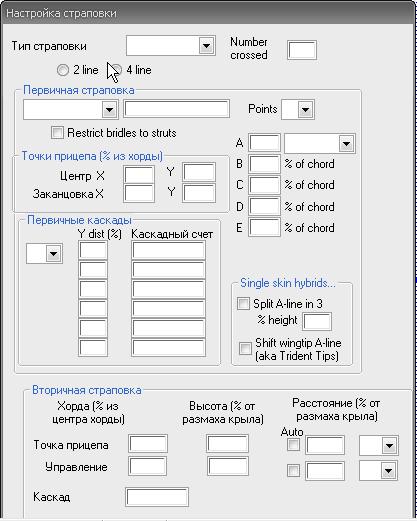Click the first Каскадный счет field
Image resolution: width=417 pixels, height=521 pixels.
tap(169, 250)
